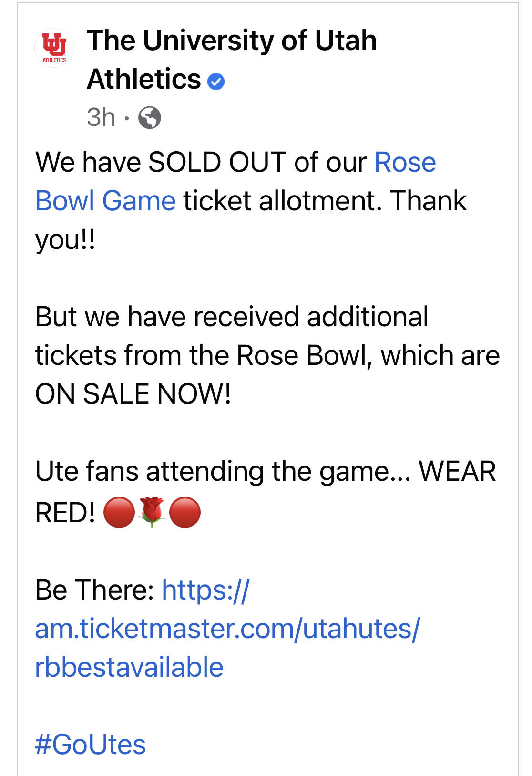Click the red circle emoji left of rose
The width and height of the screenshot is (532, 776).
pyautogui.click(x=119, y=512)
